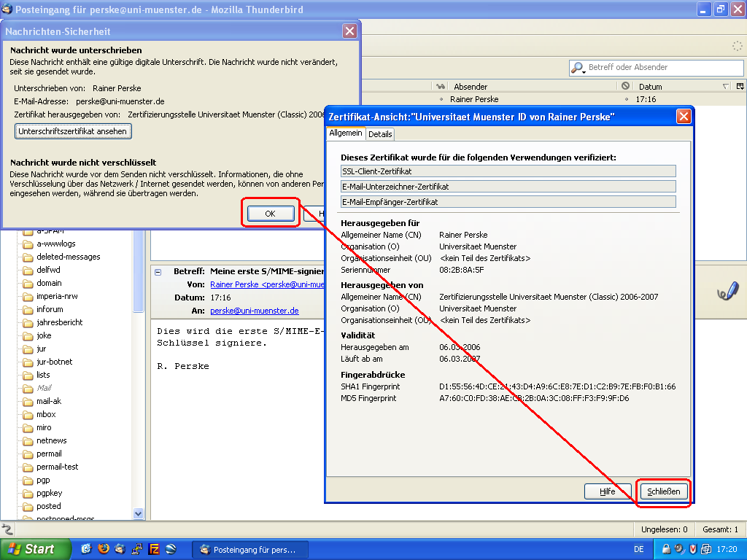Viewport: 747px width, 560px height.
Task: Click the junk status column icon
Action: pyautogui.click(x=625, y=86)
